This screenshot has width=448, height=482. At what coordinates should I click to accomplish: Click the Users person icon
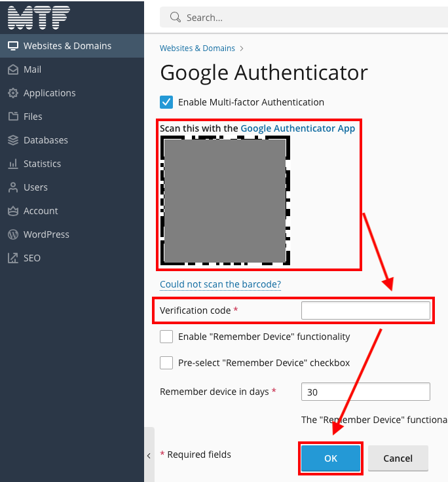click(x=12, y=187)
